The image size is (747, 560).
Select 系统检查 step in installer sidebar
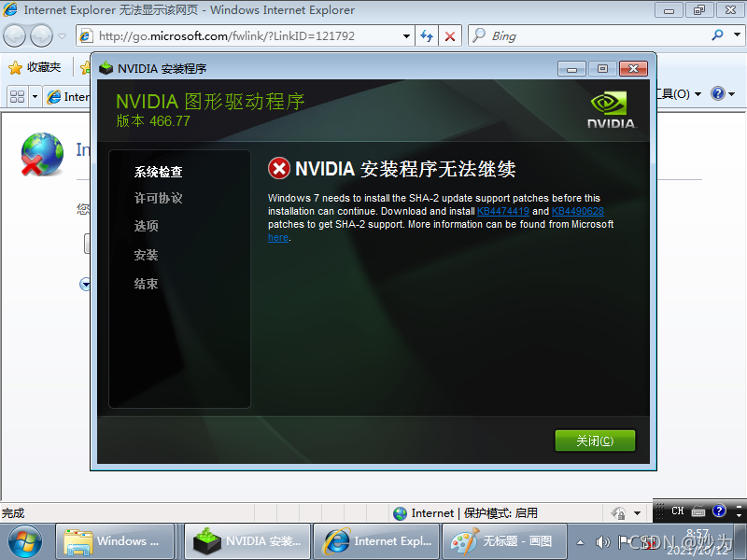pyautogui.click(x=159, y=172)
